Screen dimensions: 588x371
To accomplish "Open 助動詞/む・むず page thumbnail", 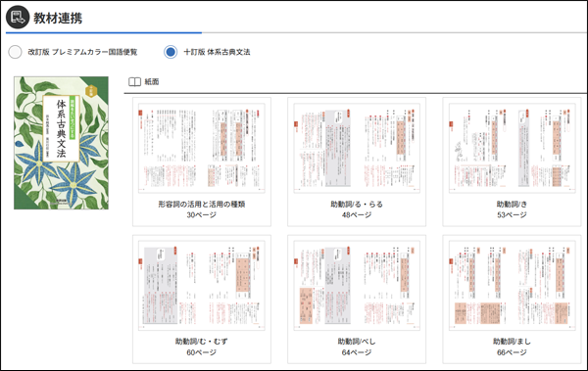I will [202, 286].
